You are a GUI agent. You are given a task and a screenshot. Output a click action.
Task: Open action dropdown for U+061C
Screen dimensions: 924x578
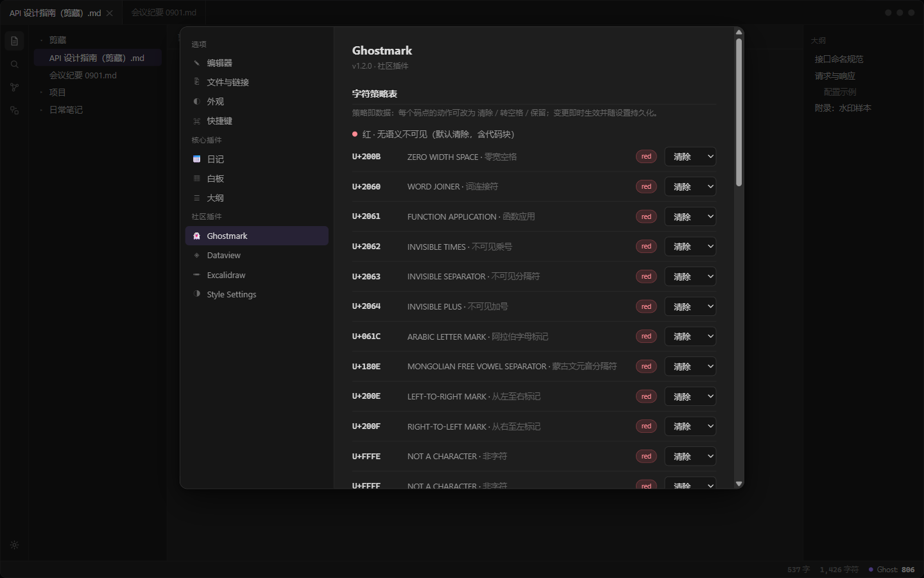point(690,337)
